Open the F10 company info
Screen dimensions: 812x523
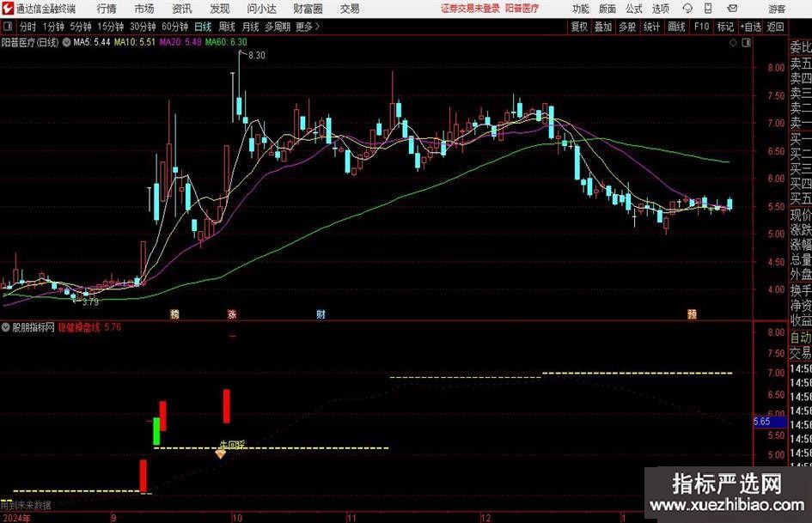point(701,27)
